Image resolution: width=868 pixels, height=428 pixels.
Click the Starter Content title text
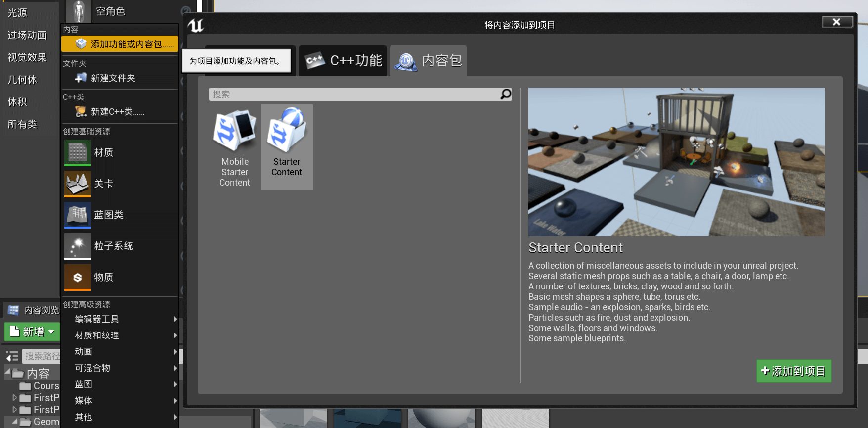click(x=576, y=248)
